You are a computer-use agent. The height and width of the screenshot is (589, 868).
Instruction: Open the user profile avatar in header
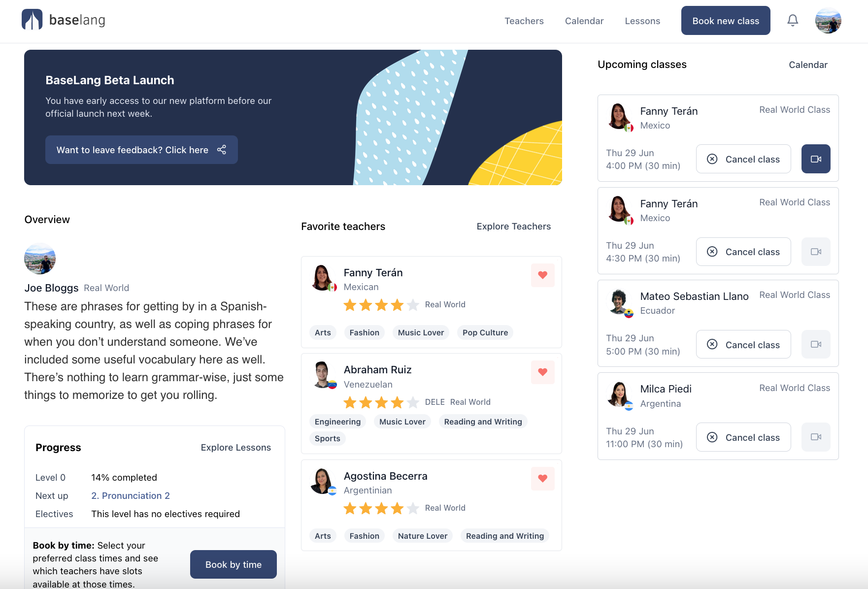click(828, 21)
